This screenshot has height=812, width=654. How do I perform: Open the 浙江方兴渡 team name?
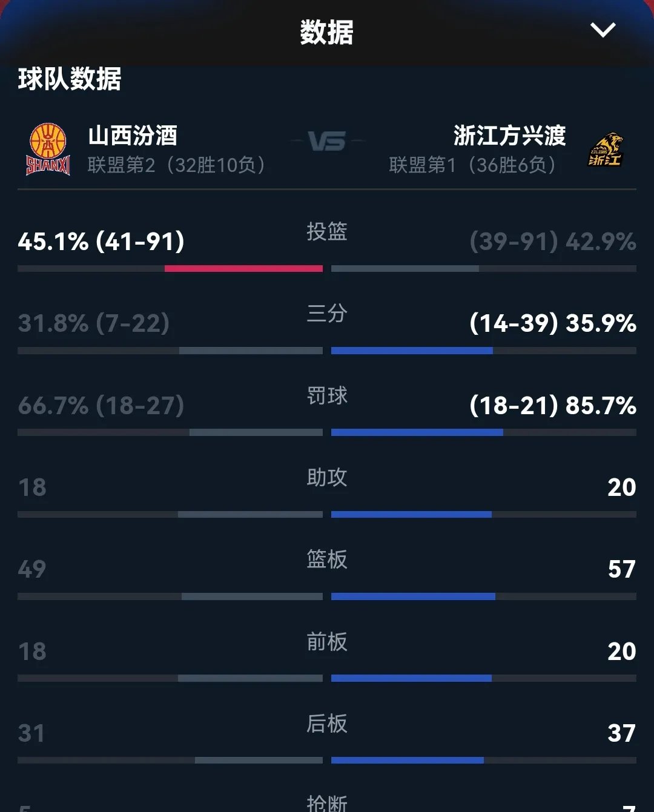(x=509, y=136)
